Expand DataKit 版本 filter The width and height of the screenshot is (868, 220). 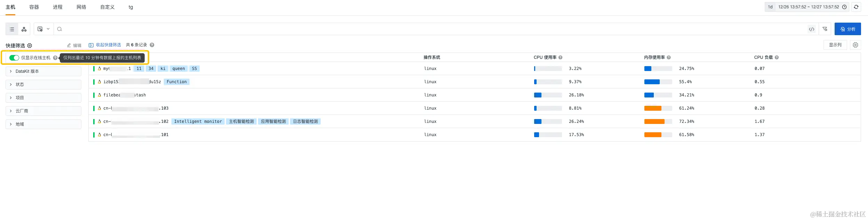coord(43,71)
